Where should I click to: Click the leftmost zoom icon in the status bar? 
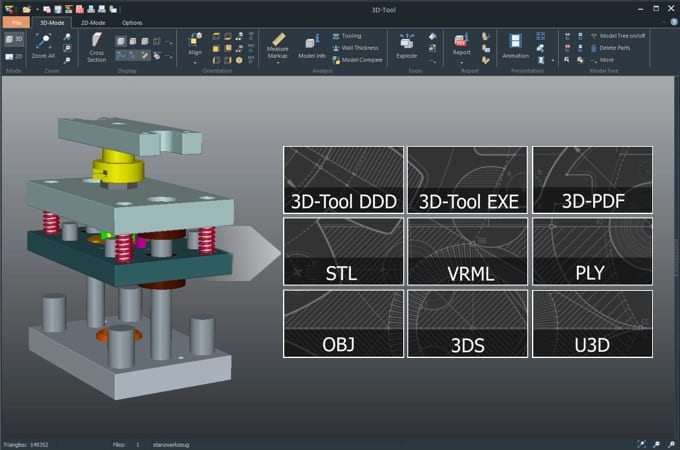[x=641, y=444]
